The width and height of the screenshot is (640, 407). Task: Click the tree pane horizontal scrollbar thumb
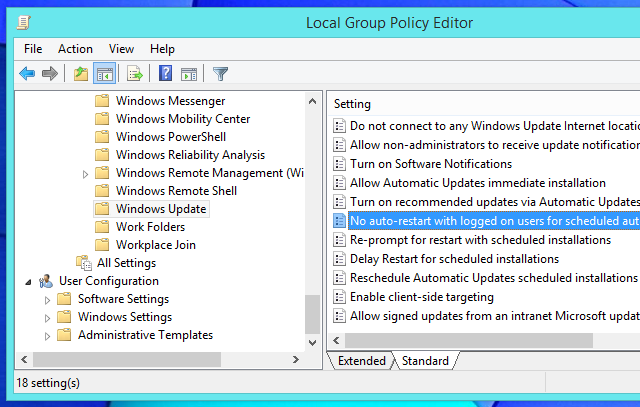[127, 360]
